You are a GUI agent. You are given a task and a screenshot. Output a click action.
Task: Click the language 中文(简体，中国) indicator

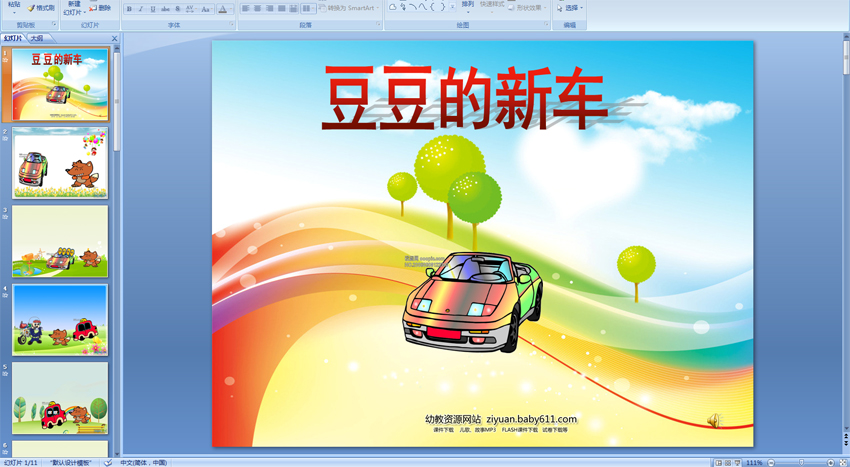144,463
